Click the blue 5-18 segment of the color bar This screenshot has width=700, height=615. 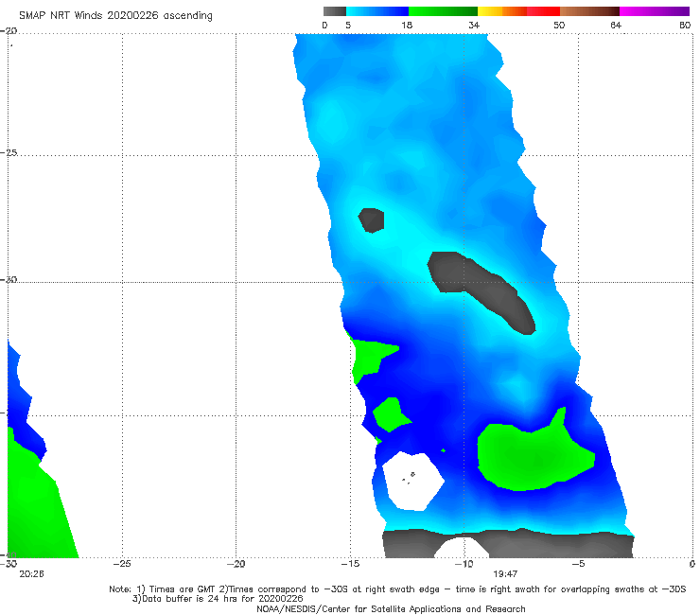pyautogui.click(x=377, y=11)
